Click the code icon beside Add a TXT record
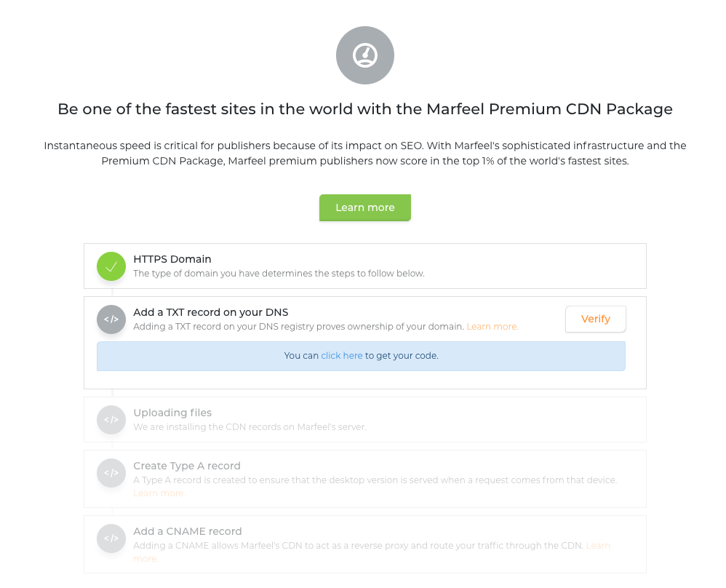Image resolution: width=726 pixels, height=588 pixels. tap(111, 319)
